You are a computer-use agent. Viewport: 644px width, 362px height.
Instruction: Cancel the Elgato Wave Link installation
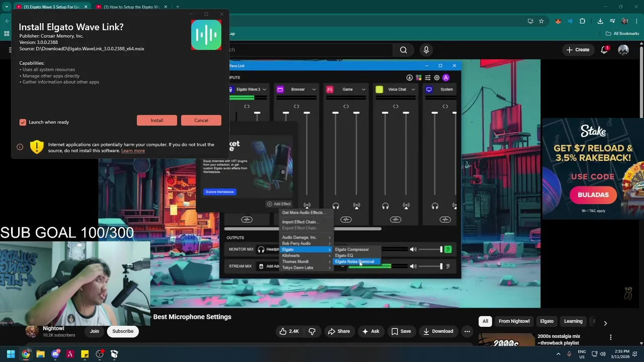201,120
